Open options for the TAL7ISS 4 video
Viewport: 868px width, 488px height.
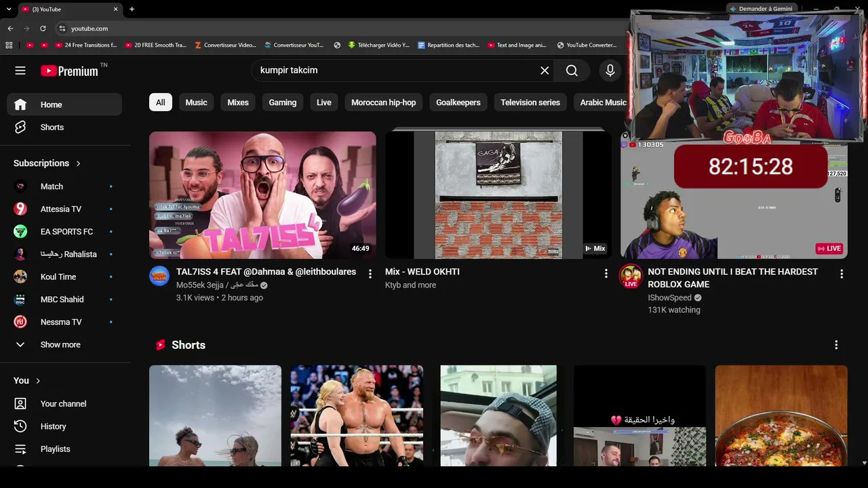pyautogui.click(x=370, y=274)
